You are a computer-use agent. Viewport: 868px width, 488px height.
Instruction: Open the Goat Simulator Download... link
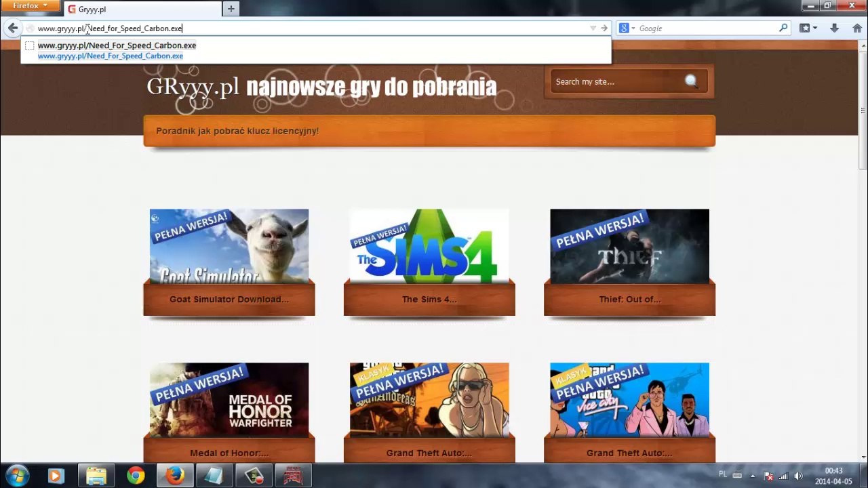click(x=229, y=299)
